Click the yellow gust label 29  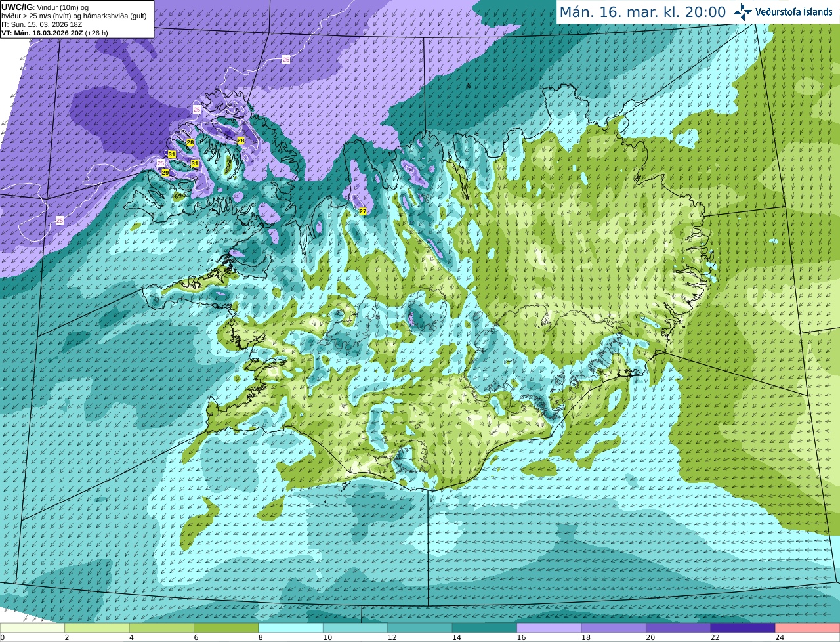tap(165, 173)
